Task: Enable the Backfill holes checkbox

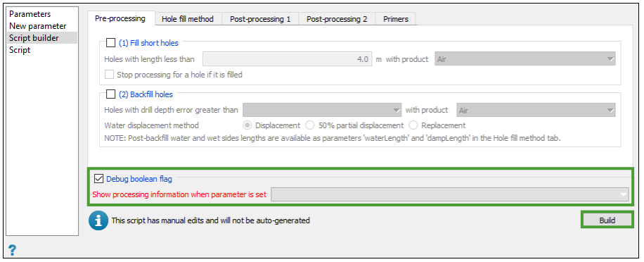Action: click(x=111, y=94)
